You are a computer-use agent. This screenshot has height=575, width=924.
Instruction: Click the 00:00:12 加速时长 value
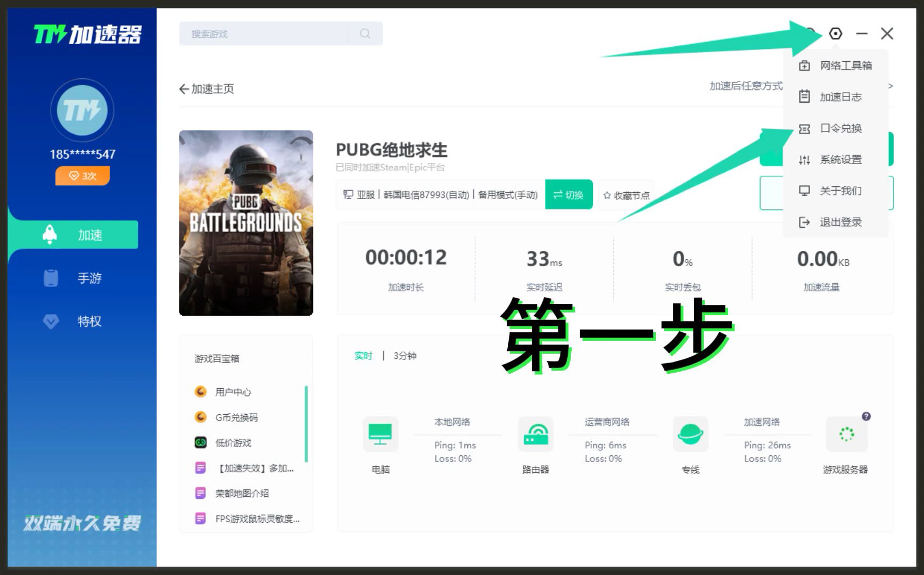[x=406, y=258]
